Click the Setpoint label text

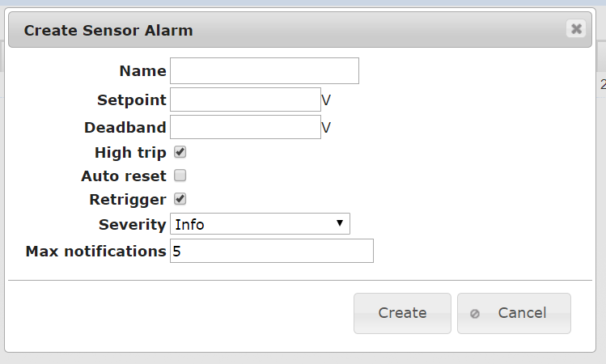pyautogui.click(x=132, y=100)
